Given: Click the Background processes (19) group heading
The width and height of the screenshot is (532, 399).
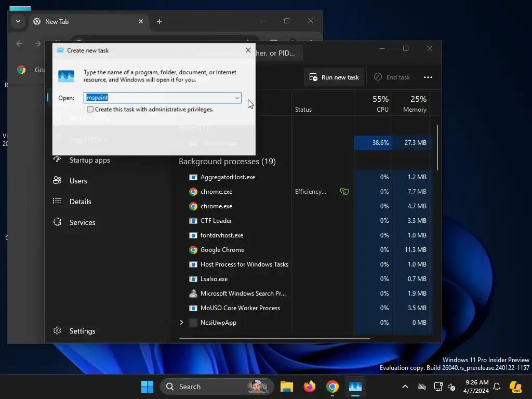Looking at the screenshot, I should click(227, 162).
